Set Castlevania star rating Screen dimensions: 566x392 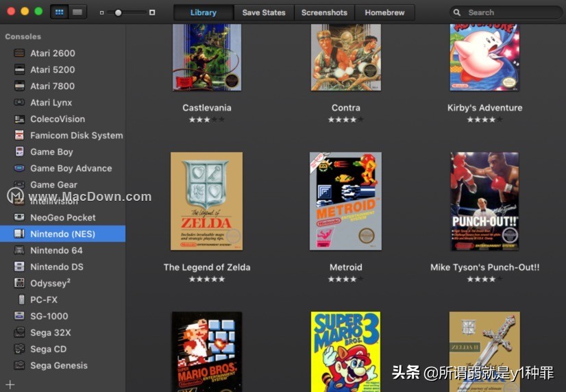click(x=207, y=119)
